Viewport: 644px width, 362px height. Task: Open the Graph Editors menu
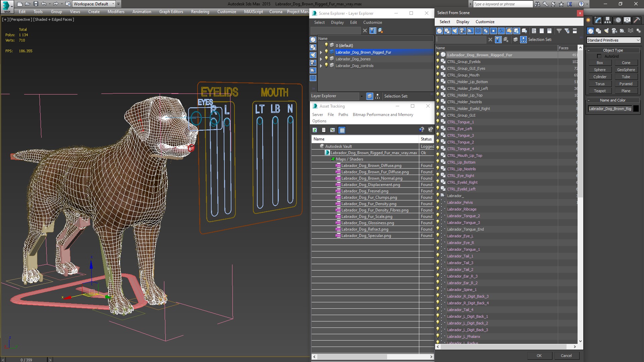tap(171, 12)
